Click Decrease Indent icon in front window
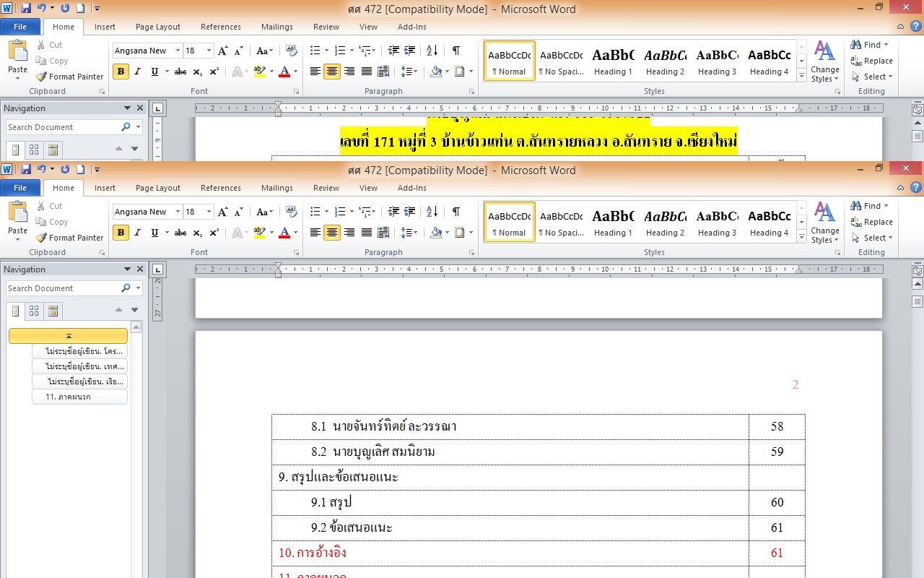 pos(393,212)
